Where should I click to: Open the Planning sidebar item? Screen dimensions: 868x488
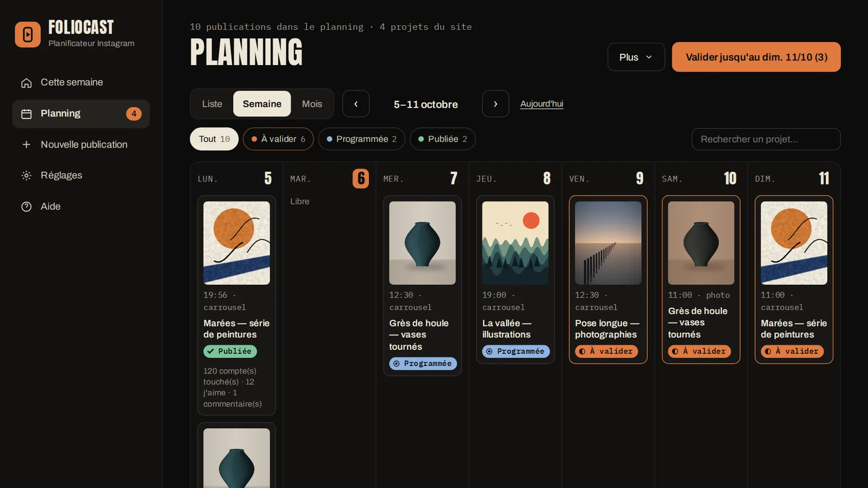click(x=81, y=113)
